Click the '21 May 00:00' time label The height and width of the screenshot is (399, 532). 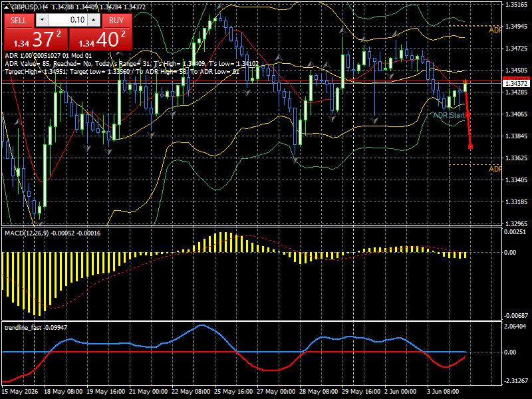148,392
